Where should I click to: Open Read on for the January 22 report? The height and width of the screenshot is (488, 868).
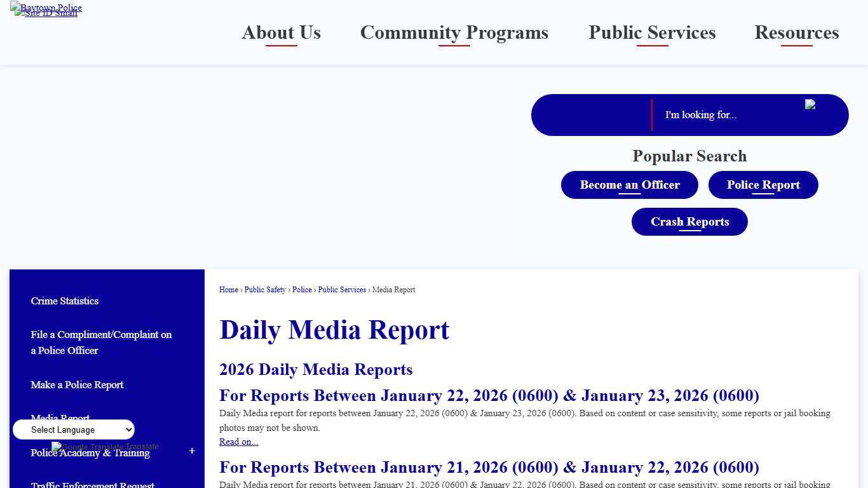pyautogui.click(x=238, y=442)
